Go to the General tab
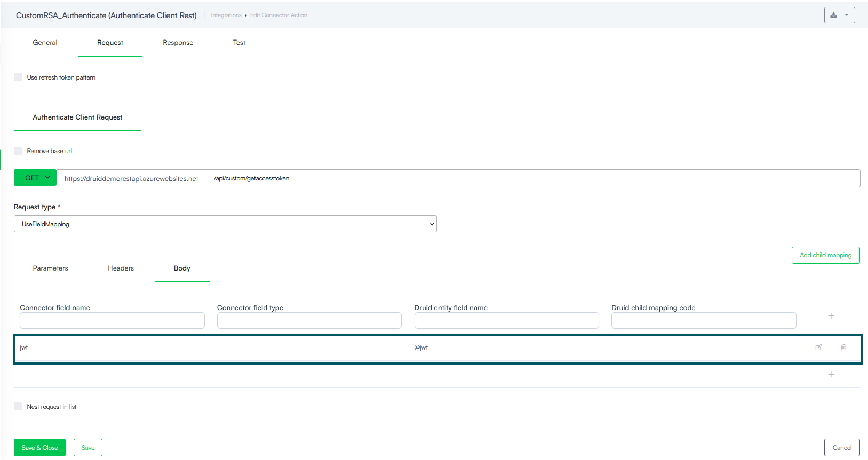The height and width of the screenshot is (460, 868). click(45, 43)
